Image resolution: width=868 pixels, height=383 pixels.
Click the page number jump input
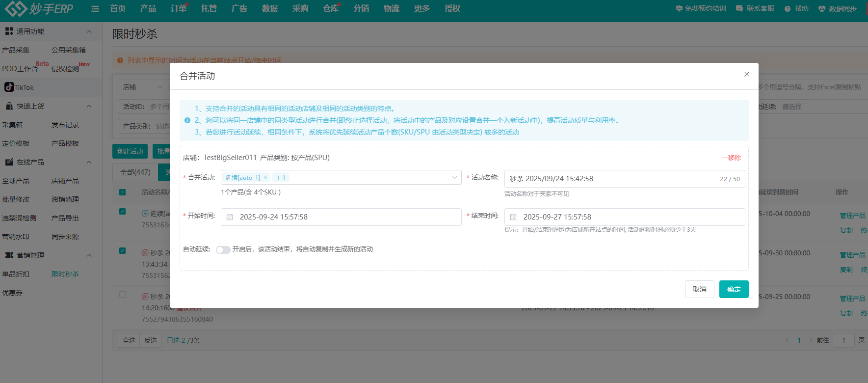[844, 340]
